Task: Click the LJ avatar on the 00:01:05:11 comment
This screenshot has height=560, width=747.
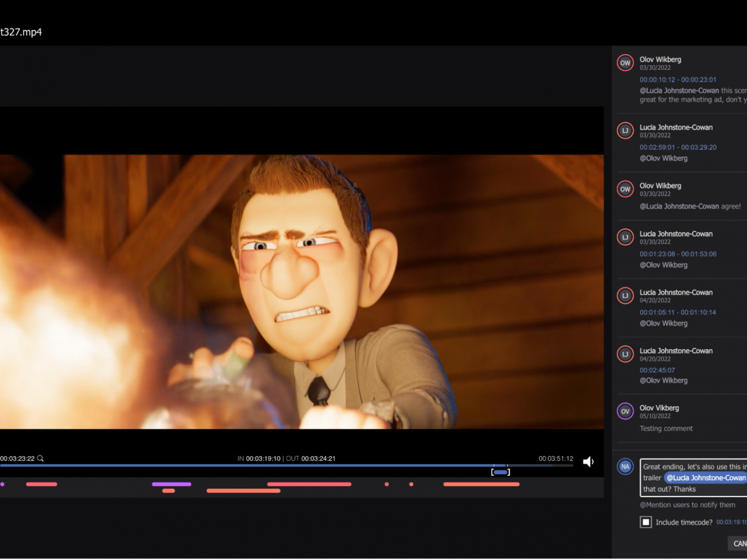Action: tap(625, 296)
